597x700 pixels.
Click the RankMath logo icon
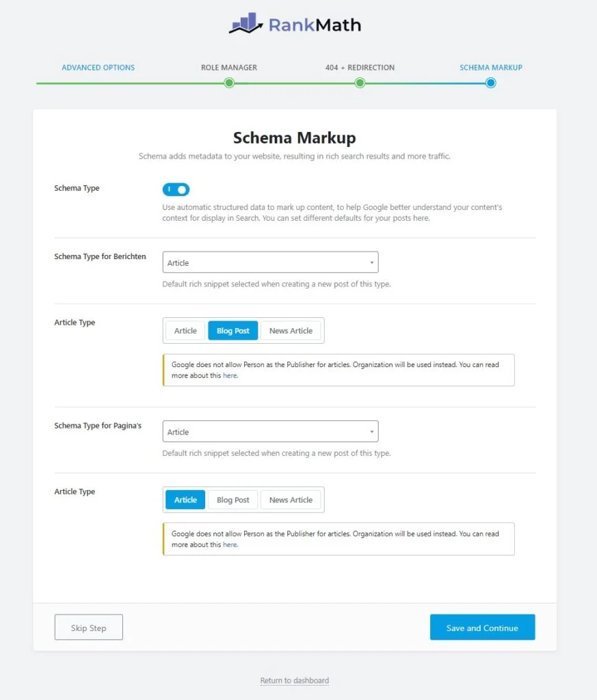tap(246, 24)
